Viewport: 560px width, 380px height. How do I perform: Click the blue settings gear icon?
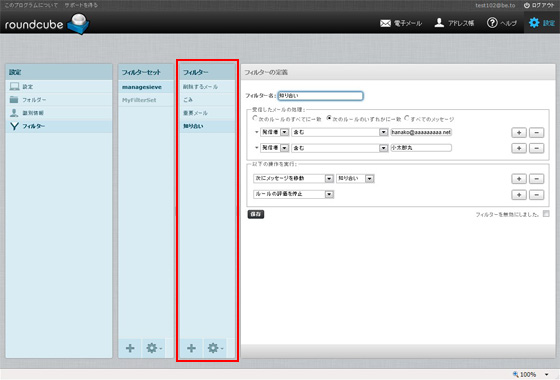(534, 23)
